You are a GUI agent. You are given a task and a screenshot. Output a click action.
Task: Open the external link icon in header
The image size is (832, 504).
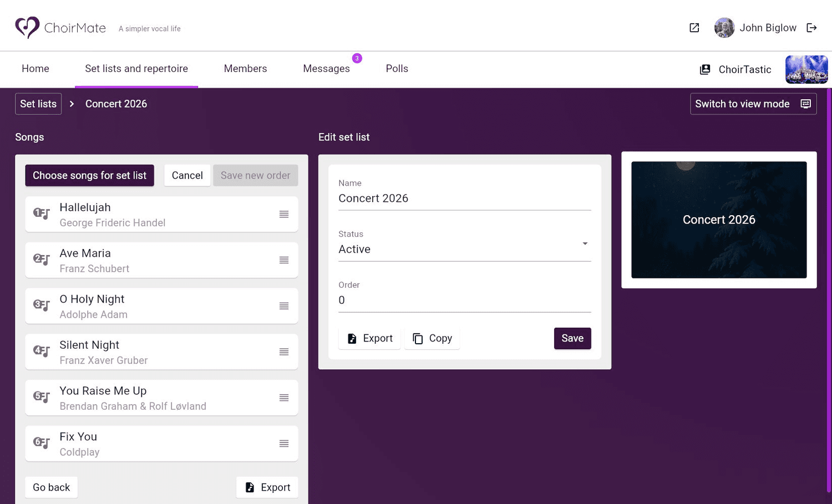(x=694, y=28)
